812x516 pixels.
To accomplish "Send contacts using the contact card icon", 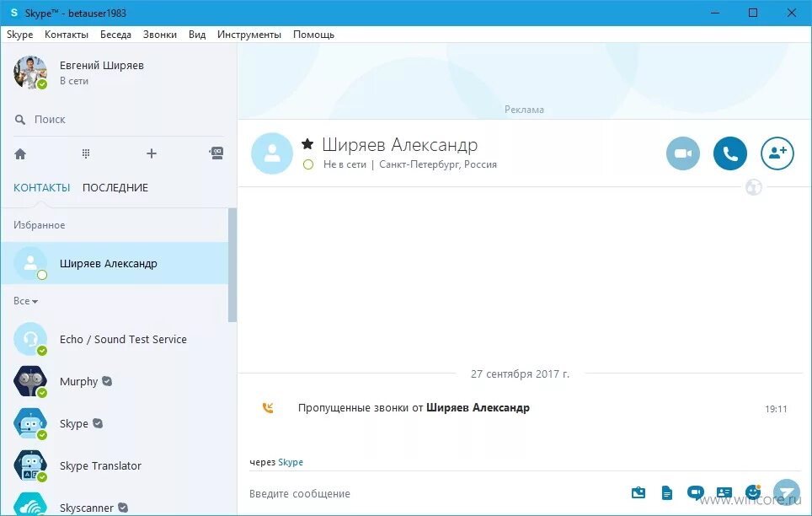I will coord(724,492).
